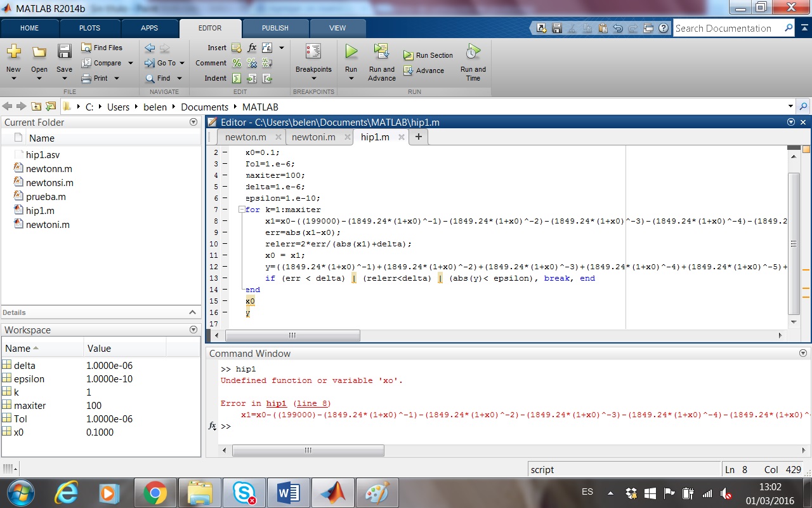Open the Run dropdown arrow
812x508 pixels.
point(351,79)
